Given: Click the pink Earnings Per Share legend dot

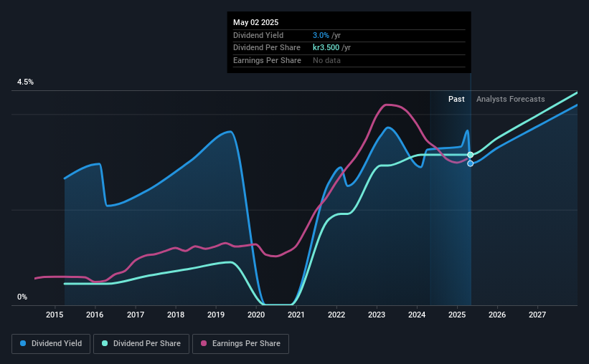Looking at the screenshot, I should (204, 343).
